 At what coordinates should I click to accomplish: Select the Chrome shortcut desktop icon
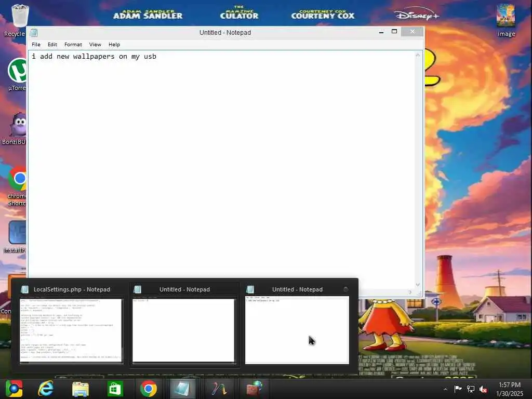[x=16, y=186]
